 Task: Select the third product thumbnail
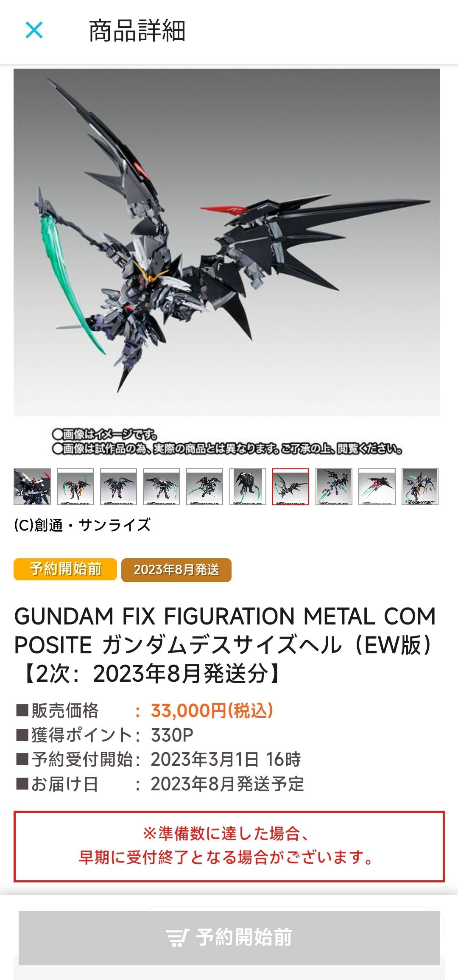coord(118,487)
